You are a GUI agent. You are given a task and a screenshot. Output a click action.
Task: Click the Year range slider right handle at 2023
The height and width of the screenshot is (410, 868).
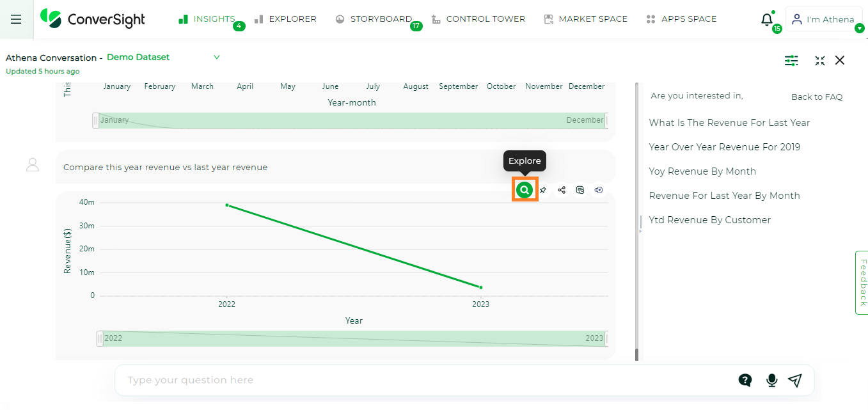[x=606, y=338]
